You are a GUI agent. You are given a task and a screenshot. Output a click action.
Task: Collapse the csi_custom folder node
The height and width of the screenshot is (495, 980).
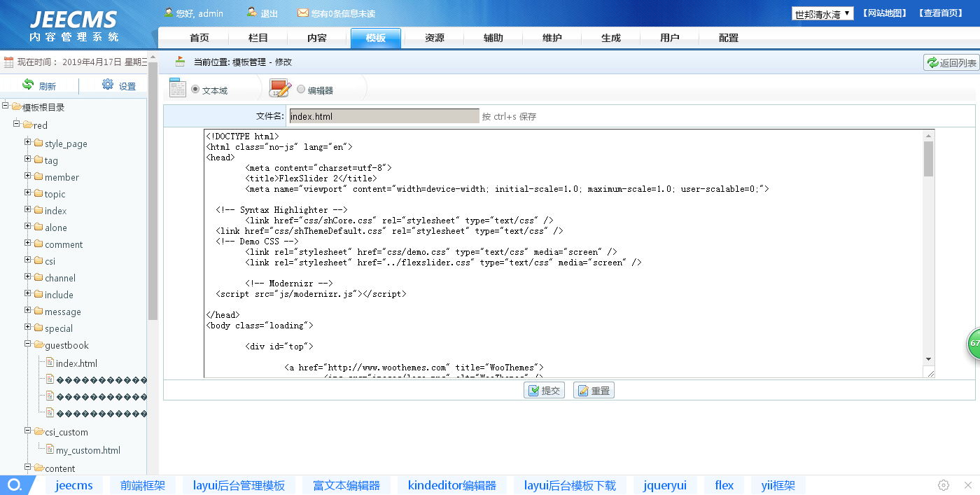pyautogui.click(x=28, y=431)
